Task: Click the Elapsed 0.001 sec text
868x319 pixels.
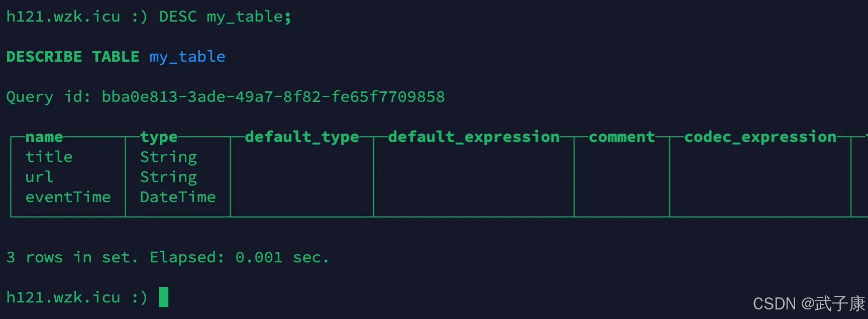Action: [x=239, y=257]
